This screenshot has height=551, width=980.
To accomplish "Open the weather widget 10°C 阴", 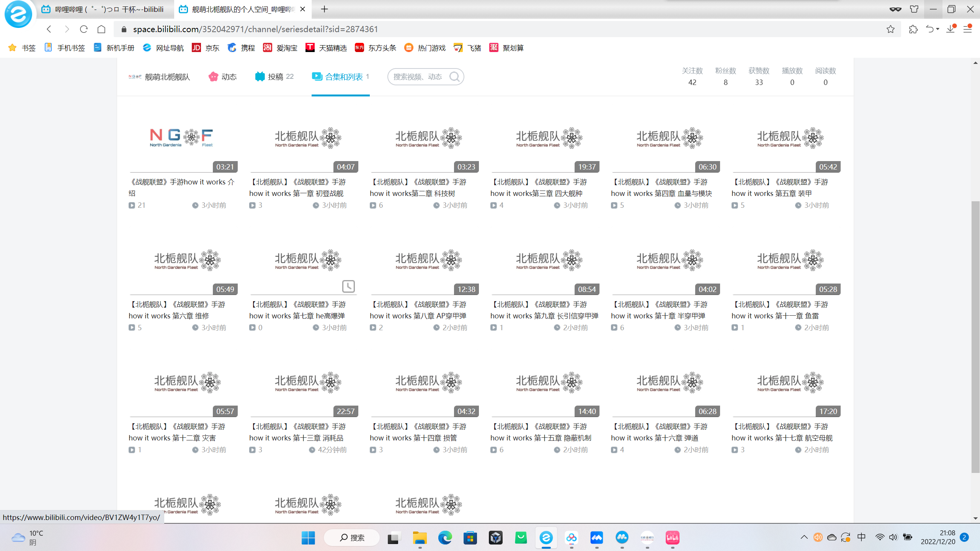I will [x=27, y=538].
